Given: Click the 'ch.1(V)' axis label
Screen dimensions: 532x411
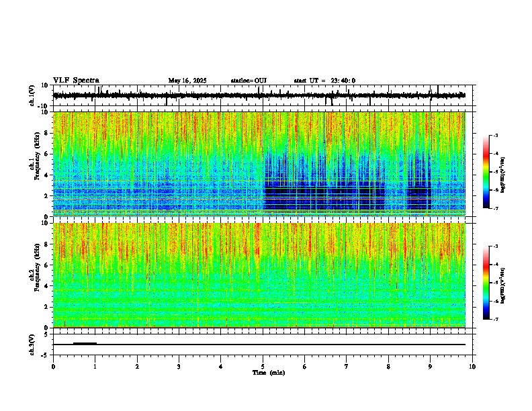Looking at the screenshot, I should coord(32,95).
